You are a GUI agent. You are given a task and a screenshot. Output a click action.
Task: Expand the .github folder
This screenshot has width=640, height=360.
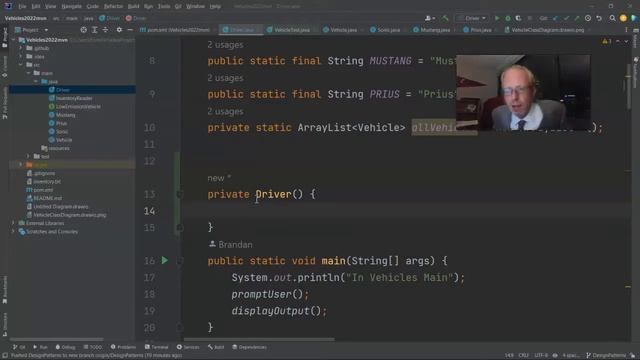coord(21,48)
